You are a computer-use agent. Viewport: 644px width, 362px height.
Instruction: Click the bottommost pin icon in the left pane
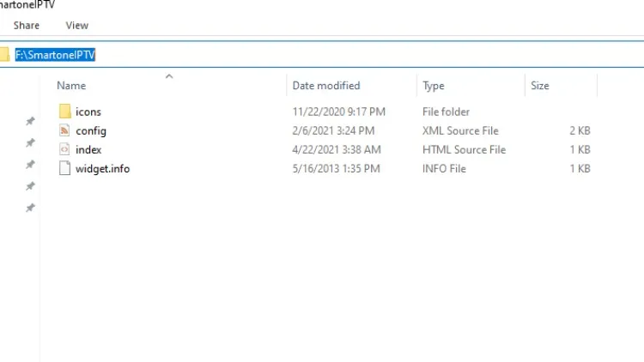point(30,208)
